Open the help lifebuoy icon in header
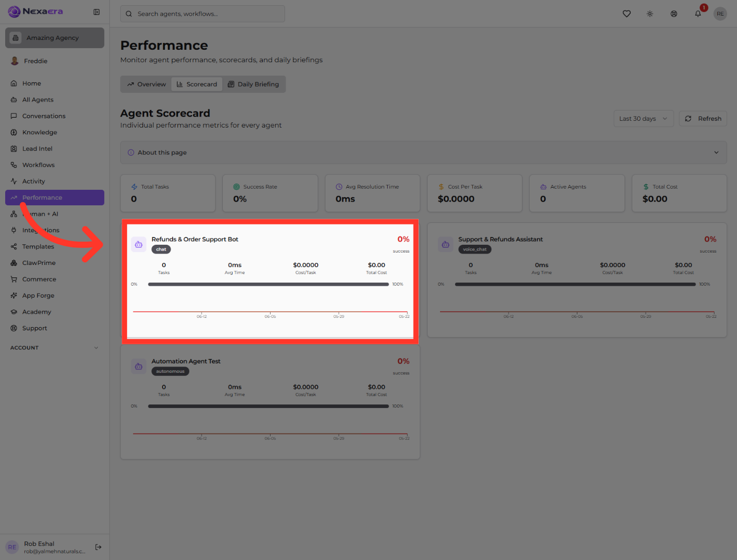The width and height of the screenshot is (737, 560). coord(674,14)
